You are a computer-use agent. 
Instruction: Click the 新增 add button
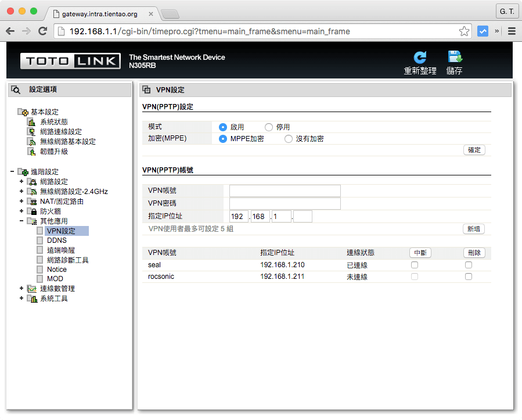point(474,229)
